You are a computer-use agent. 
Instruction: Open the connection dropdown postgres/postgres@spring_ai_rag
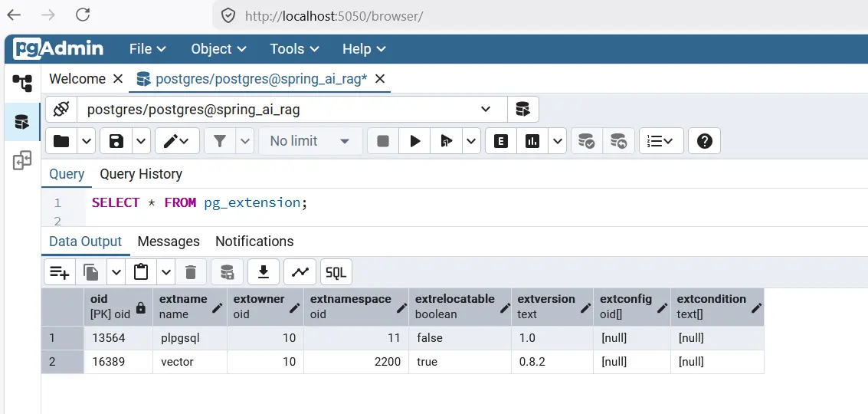pos(292,109)
